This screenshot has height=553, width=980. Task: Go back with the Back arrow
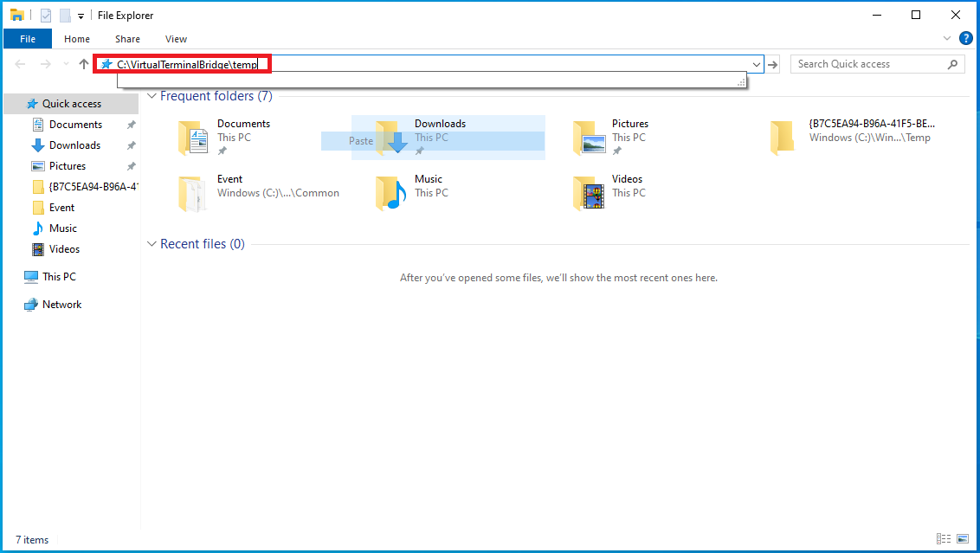pos(20,64)
